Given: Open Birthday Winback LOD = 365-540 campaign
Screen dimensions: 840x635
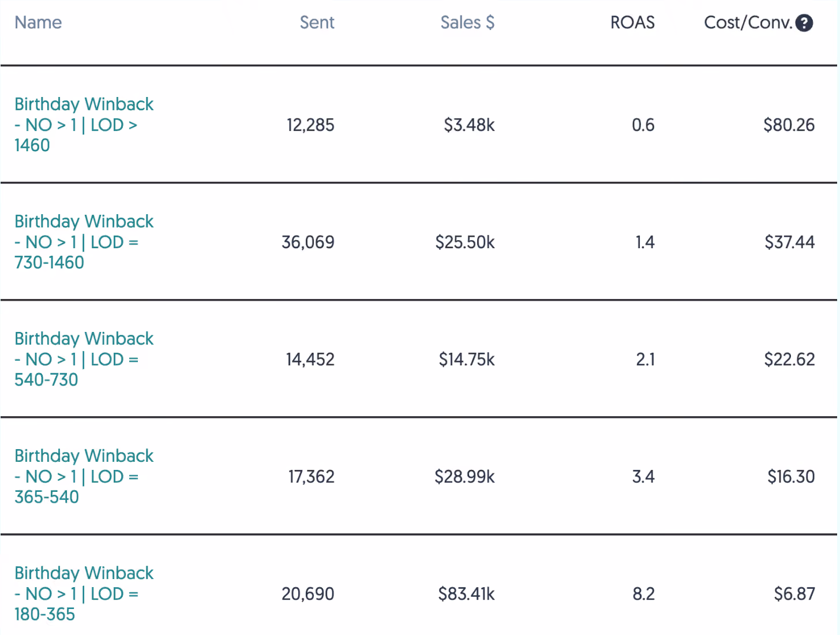Looking at the screenshot, I should [x=84, y=476].
